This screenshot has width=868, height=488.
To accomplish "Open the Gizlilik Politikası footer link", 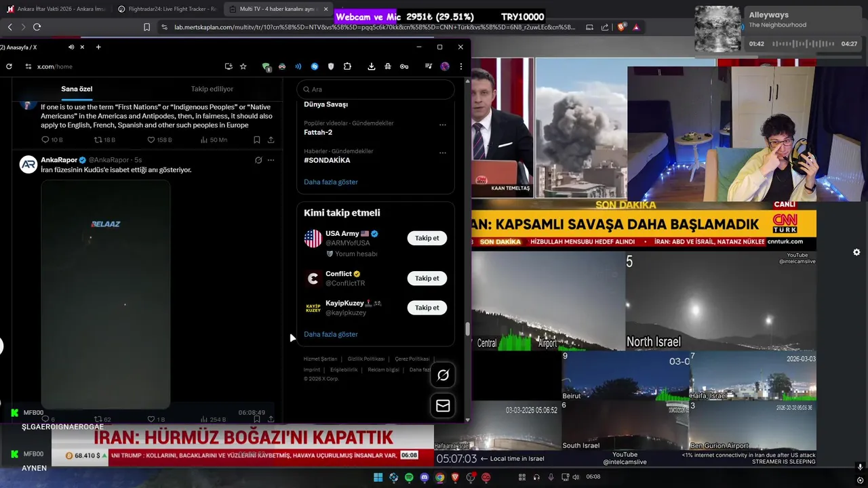I will [366, 359].
